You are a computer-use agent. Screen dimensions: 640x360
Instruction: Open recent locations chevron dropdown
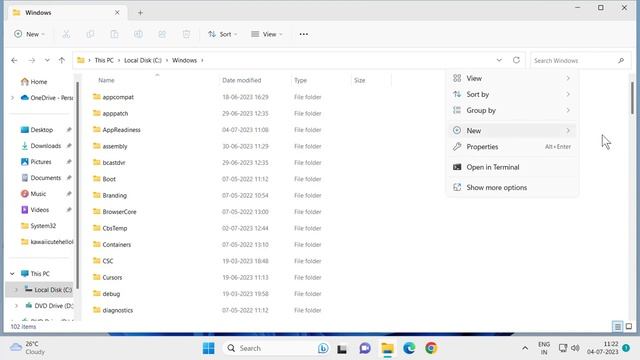47,60
